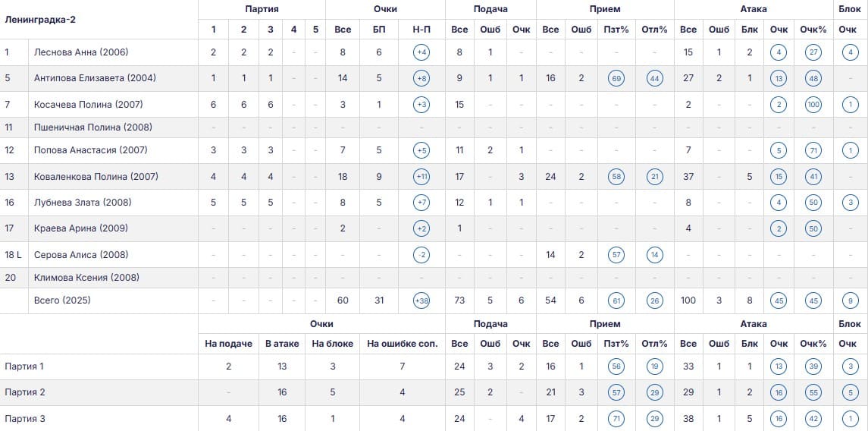Click the +38 total badge in Всего row
This screenshot has width=868, height=431.
(x=421, y=300)
